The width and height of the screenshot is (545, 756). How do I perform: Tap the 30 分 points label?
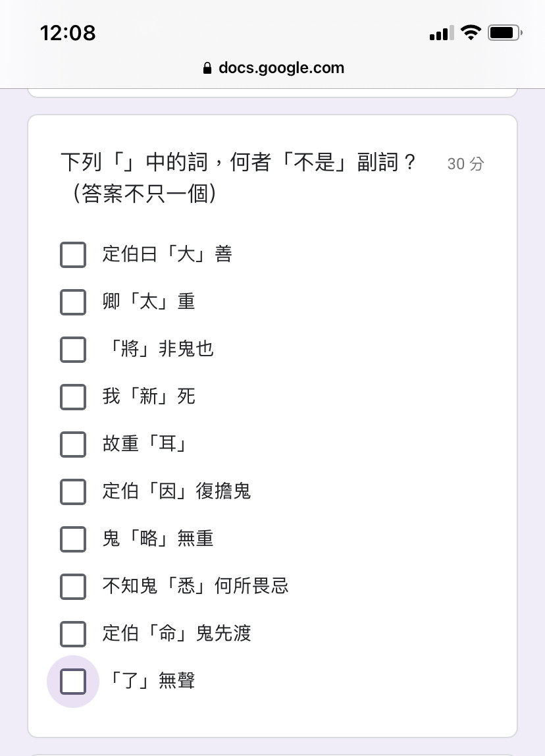465,164
